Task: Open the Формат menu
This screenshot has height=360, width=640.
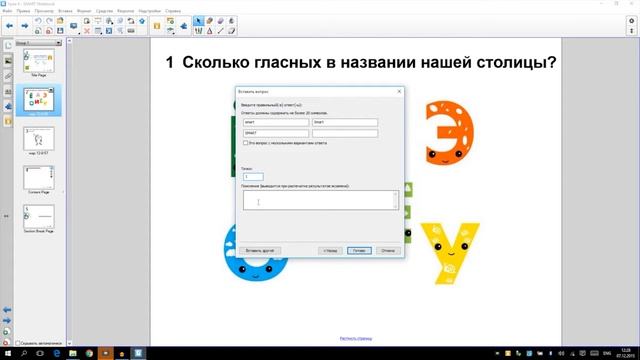Action: pyautogui.click(x=84, y=11)
